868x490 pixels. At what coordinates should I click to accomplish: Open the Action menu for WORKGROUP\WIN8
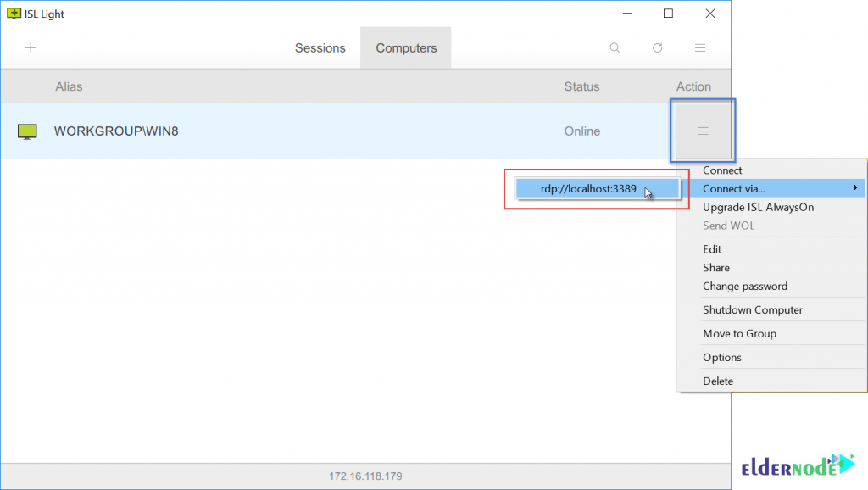pos(703,131)
